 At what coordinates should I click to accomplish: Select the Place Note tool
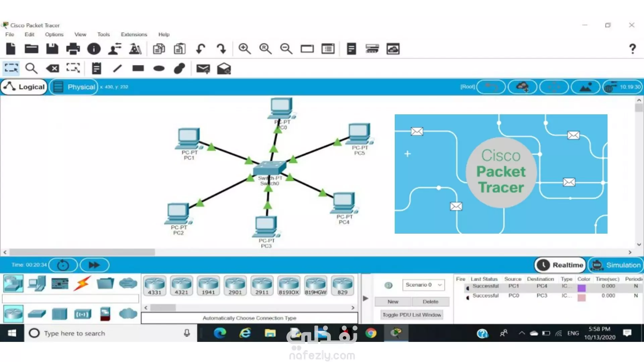point(96,69)
